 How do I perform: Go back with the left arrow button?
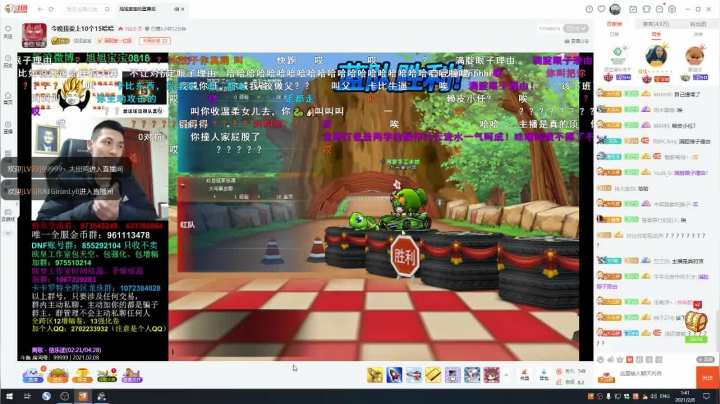40,9
